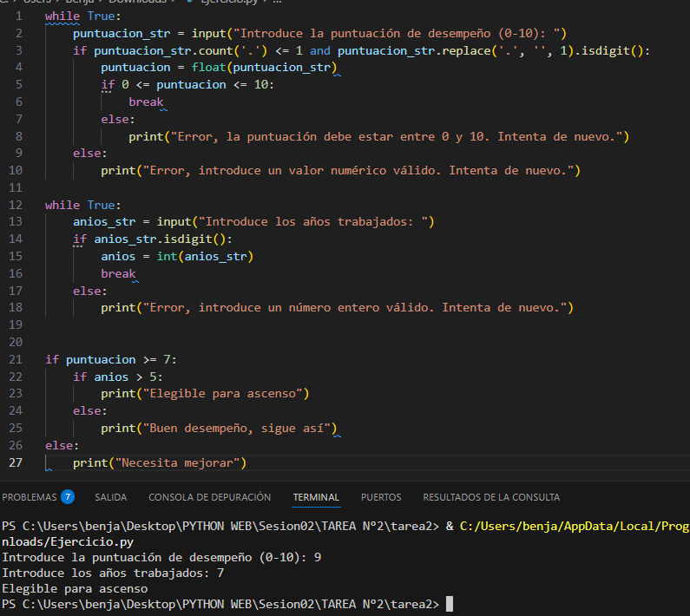
Task: Click the blue problems count badge 7
Action: click(x=68, y=497)
